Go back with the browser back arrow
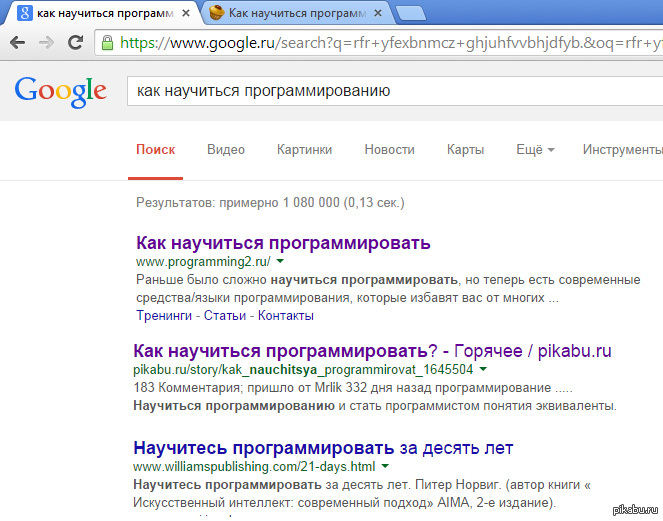The height and width of the screenshot is (521, 663). 18,42
